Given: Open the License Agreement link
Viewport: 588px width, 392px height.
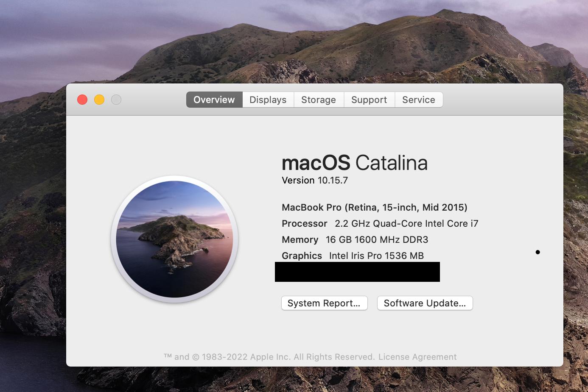Looking at the screenshot, I should click(417, 357).
